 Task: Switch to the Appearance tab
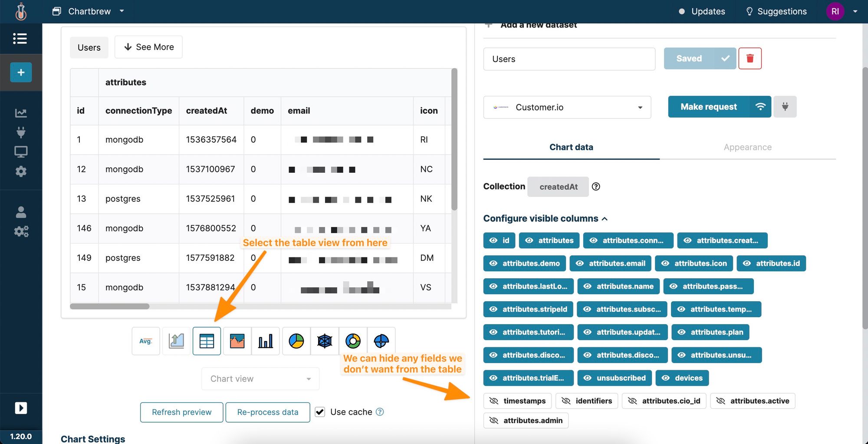click(747, 147)
